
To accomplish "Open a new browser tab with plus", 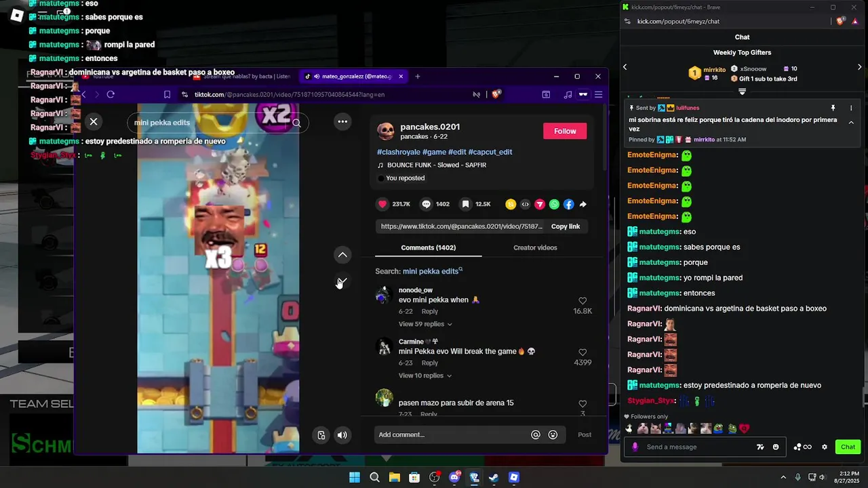I will (x=418, y=77).
